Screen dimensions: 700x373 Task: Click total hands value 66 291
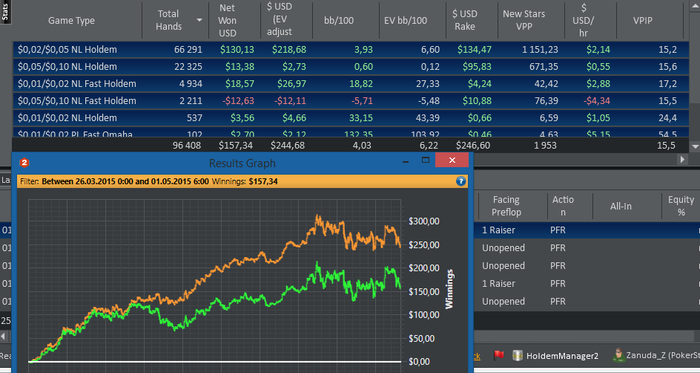(188, 50)
